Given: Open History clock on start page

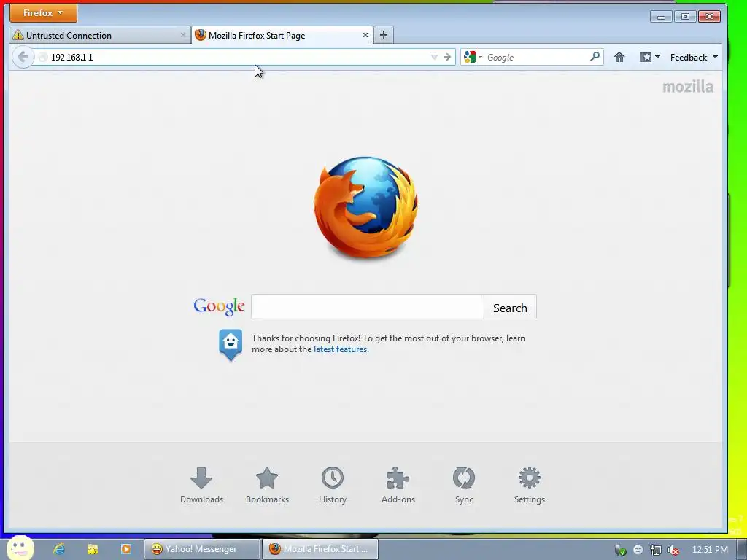Looking at the screenshot, I should click(x=333, y=485).
